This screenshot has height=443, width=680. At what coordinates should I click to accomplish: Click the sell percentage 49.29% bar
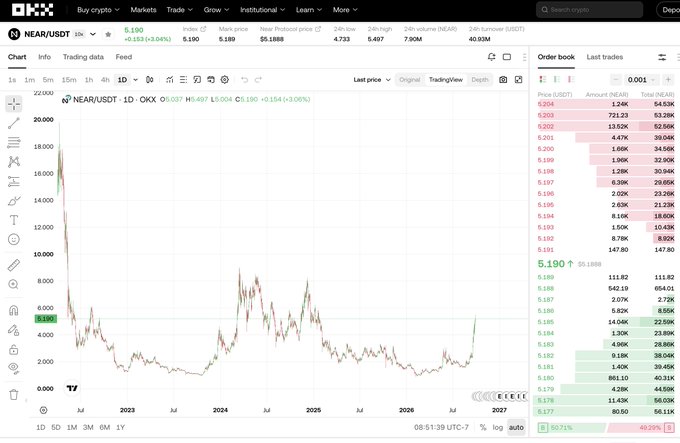(641, 428)
